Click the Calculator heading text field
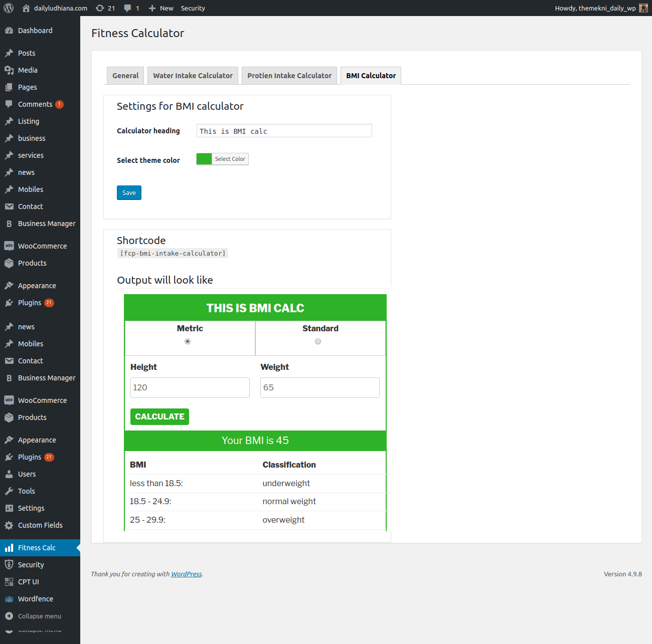This screenshot has height=644, width=652. (x=284, y=131)
